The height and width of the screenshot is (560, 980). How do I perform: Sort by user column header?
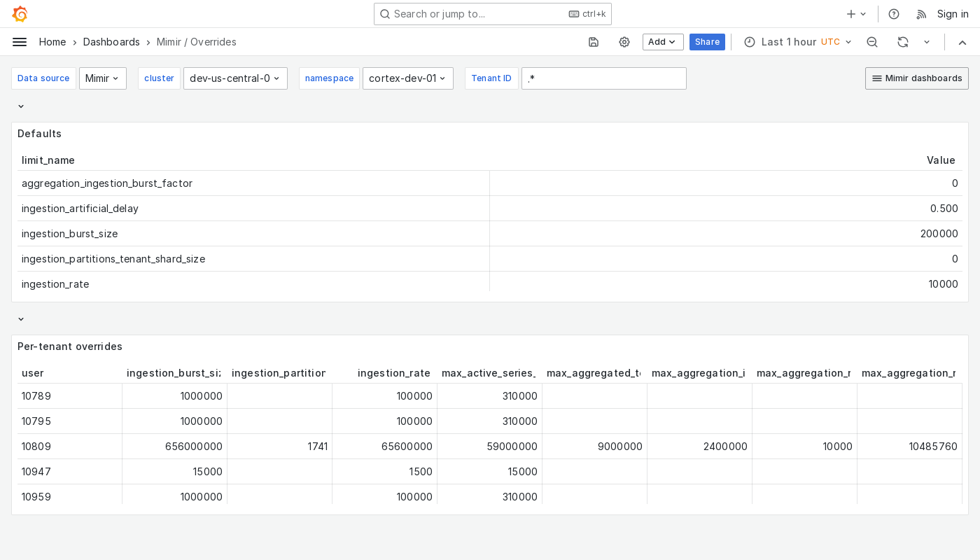pyautogui.click(x=33, y=373)
